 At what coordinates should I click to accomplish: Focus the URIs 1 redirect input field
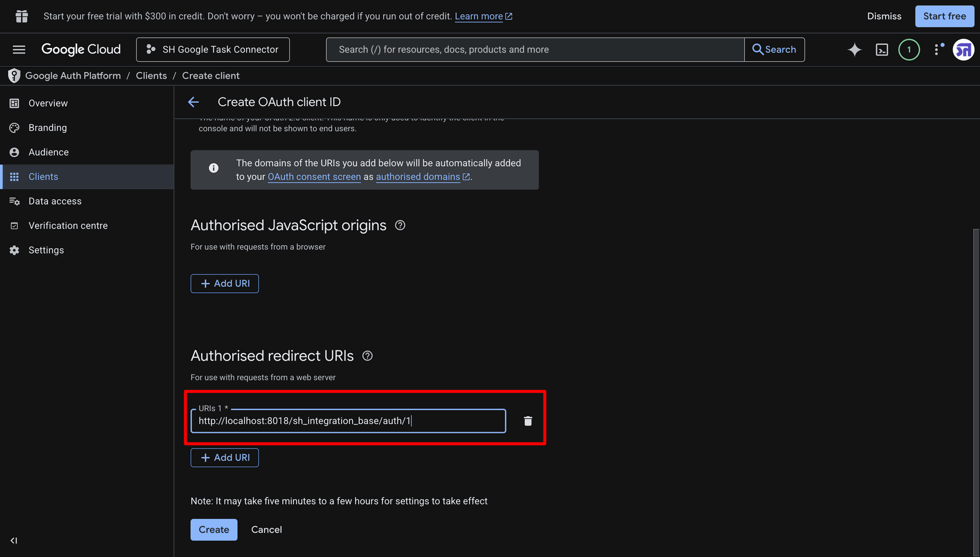point(348,421)
